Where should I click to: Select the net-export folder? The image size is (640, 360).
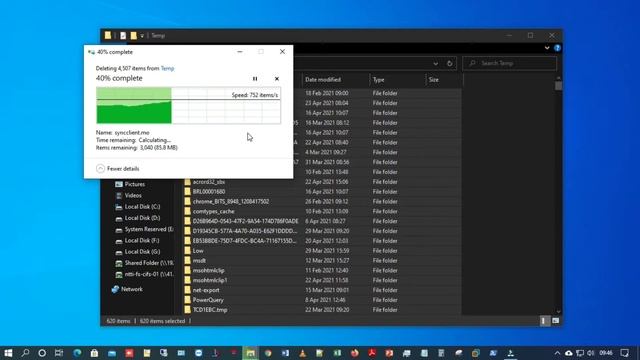pyautogui.click(x=206, y=290)
